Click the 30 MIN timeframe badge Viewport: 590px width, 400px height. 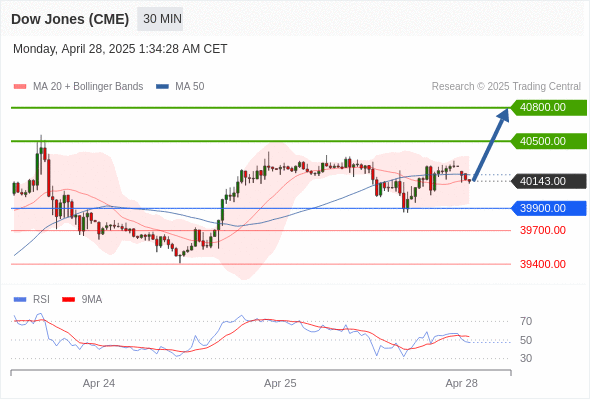(160, 19)
